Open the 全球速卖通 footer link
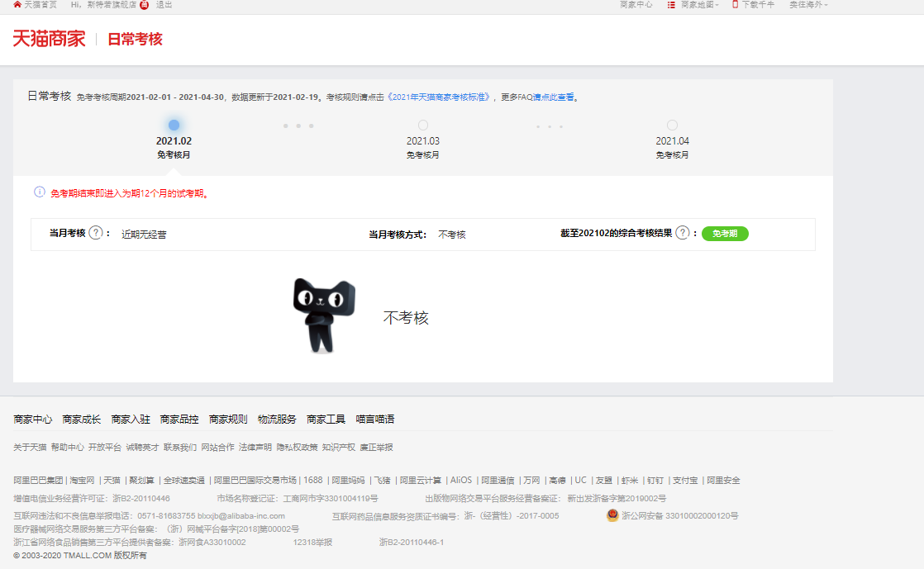The width and height of the screenshot is (924, 569). click(x=184, y=481)
